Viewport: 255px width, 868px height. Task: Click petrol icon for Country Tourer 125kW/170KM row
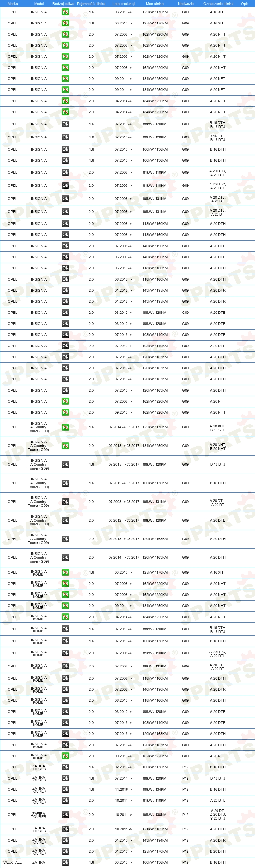tap(65, 427)
